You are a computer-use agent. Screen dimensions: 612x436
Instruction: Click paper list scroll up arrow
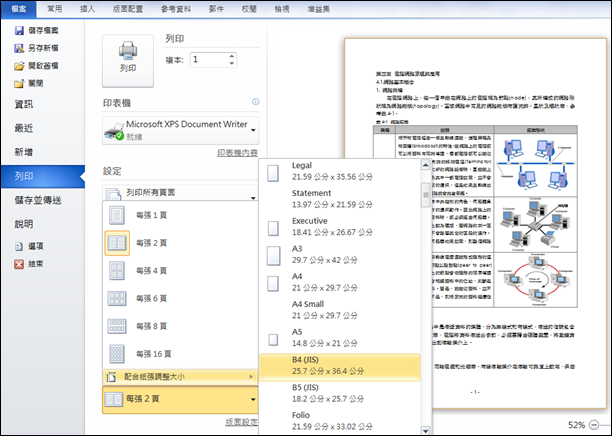(x=425, y=166)
